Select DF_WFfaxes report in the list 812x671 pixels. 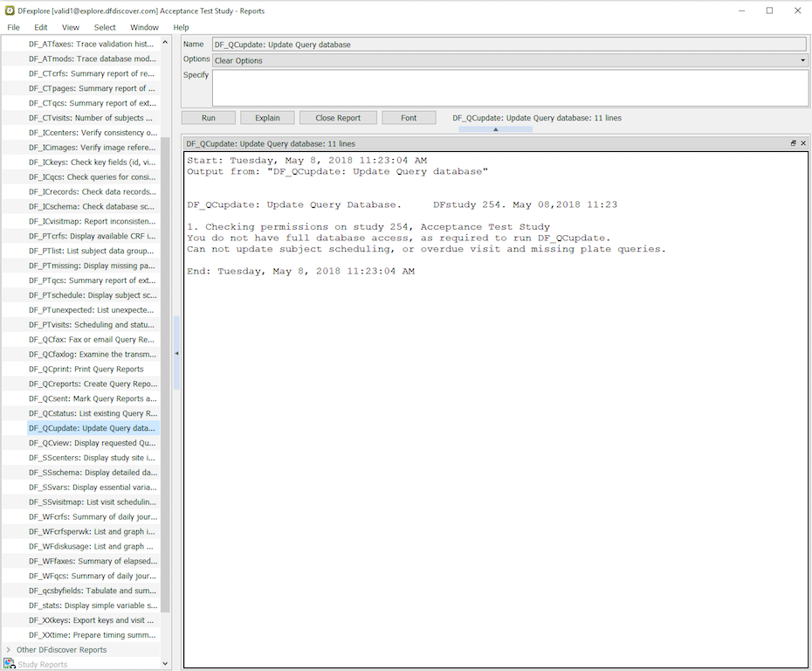[x=92, y=561]
